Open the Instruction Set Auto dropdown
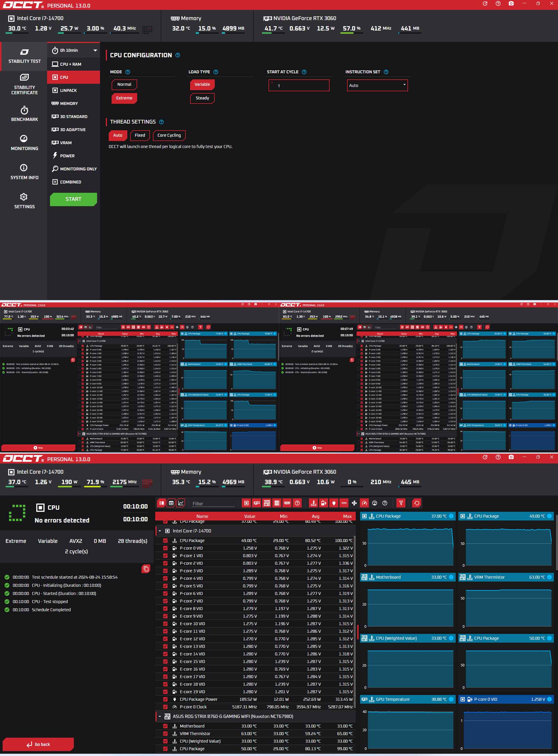This screenshot has height=756, width=558. 377,85
